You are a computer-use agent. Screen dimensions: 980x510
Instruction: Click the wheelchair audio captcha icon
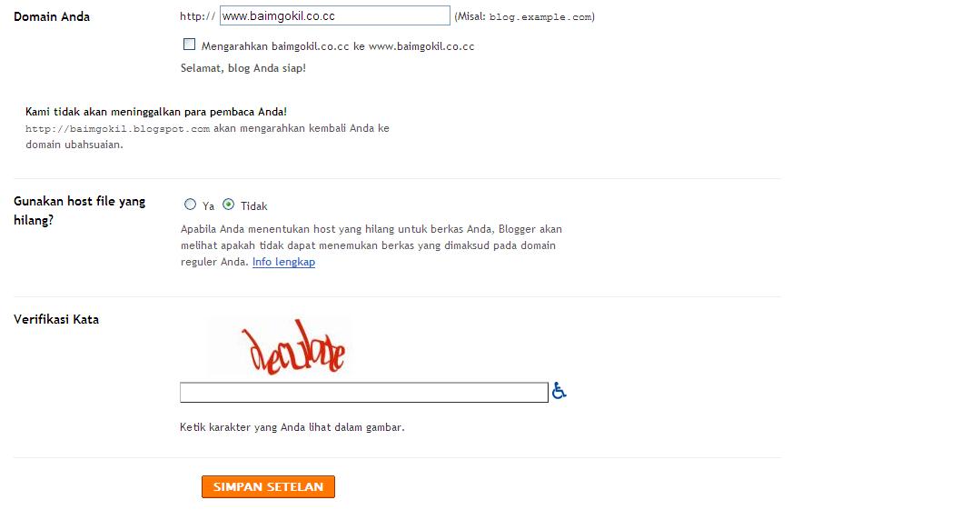click(x=559, y=391)
